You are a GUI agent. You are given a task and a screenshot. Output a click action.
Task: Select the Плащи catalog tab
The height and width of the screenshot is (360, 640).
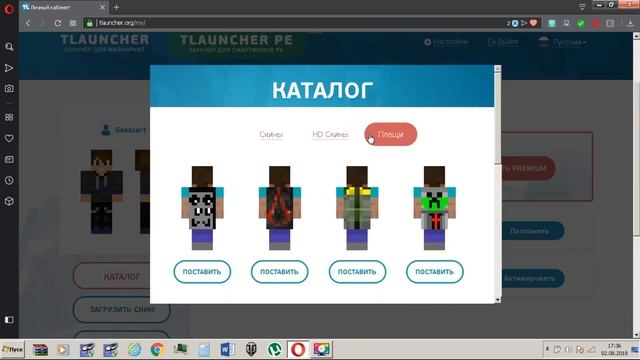391,134
